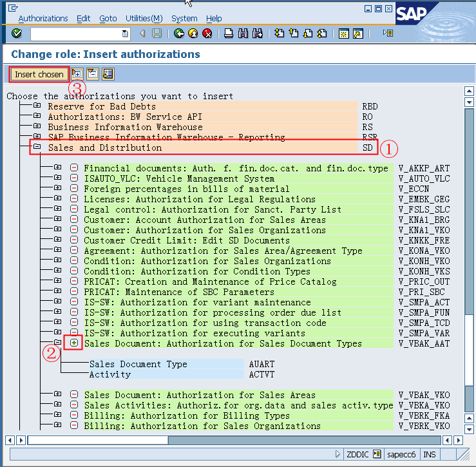Click the Collapse all nodes icon
The width and height of the screenshot is (476, 467).
(x=93, y=74)
